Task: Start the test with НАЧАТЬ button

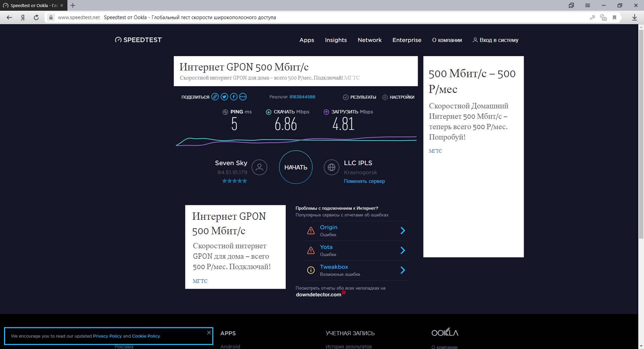Action: coord(296,167)
